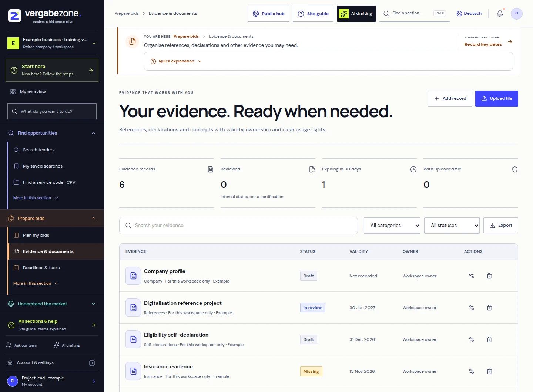This screenshot has width=533, height=392.
Task: Launch AI drafting from top bar
Action: click(356, 14)
